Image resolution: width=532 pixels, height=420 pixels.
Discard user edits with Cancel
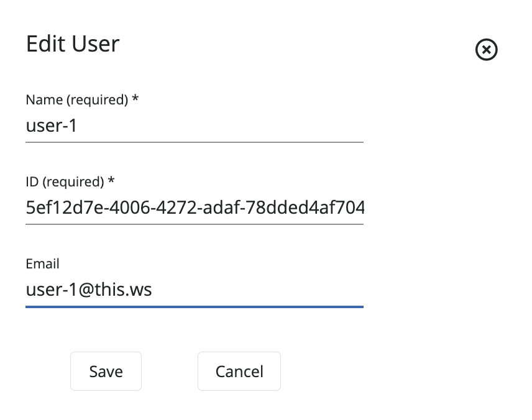239,372
